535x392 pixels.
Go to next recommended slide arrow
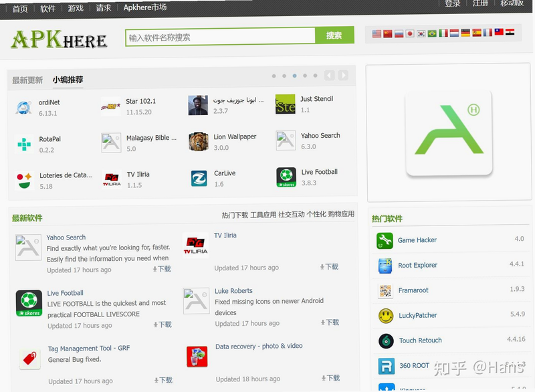[343, 75]
